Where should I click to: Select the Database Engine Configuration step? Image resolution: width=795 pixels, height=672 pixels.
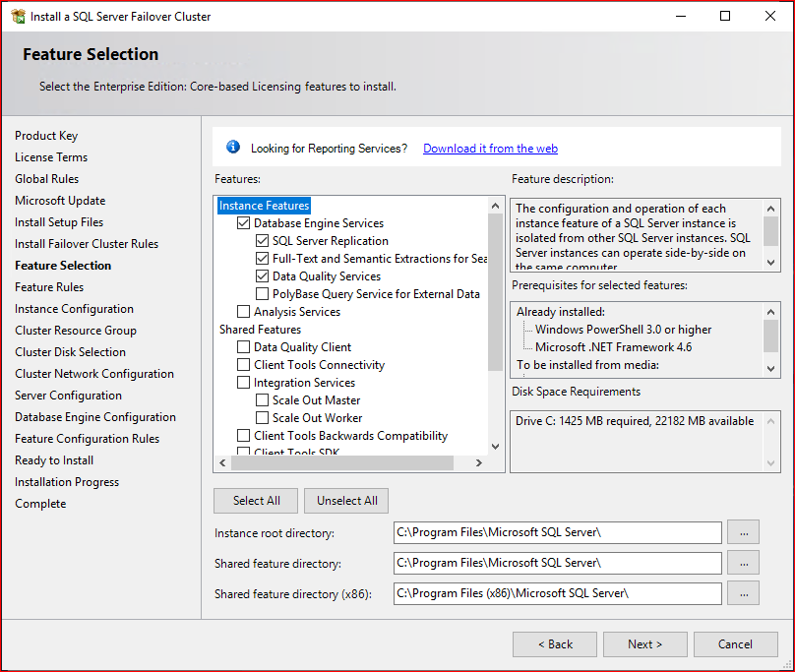(x=95, y=417)
